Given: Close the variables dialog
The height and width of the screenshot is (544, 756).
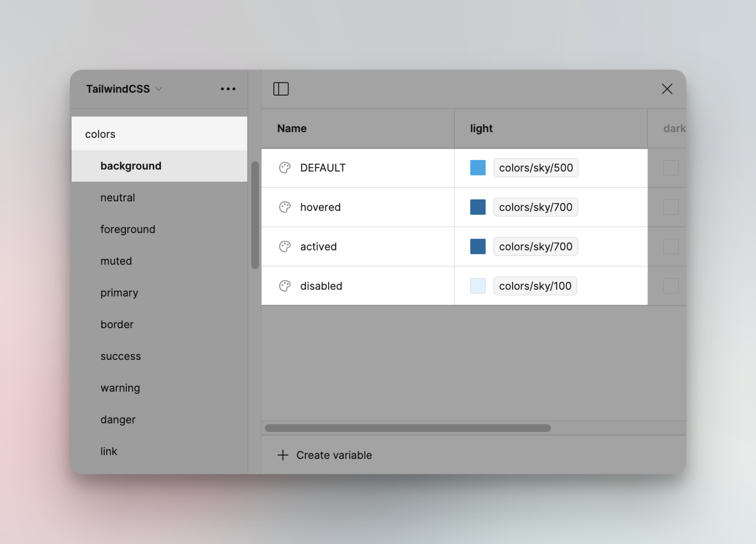Looking at the screenshot, I should [x=667, y=89].
